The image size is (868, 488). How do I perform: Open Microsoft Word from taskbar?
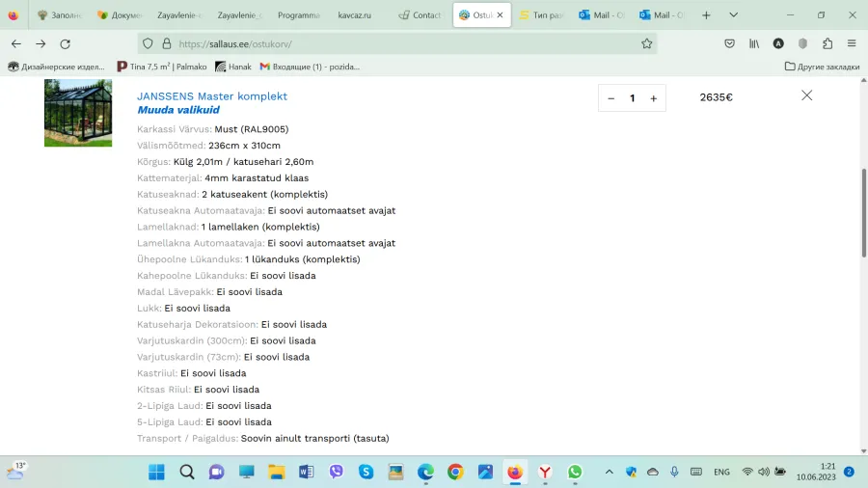306,472
